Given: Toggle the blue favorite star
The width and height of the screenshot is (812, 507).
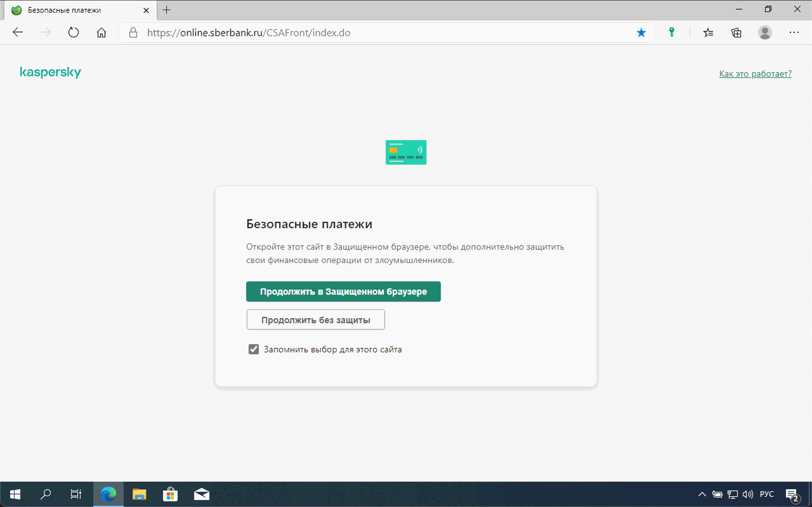Looking at the screenshot, I should point(641,32).
